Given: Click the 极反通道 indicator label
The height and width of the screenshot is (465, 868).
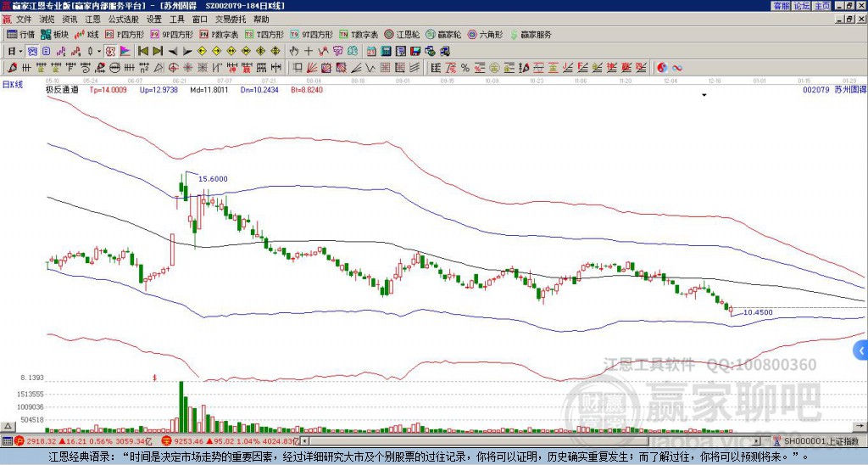Looking at the screenshot, I should tap(62, 89).
